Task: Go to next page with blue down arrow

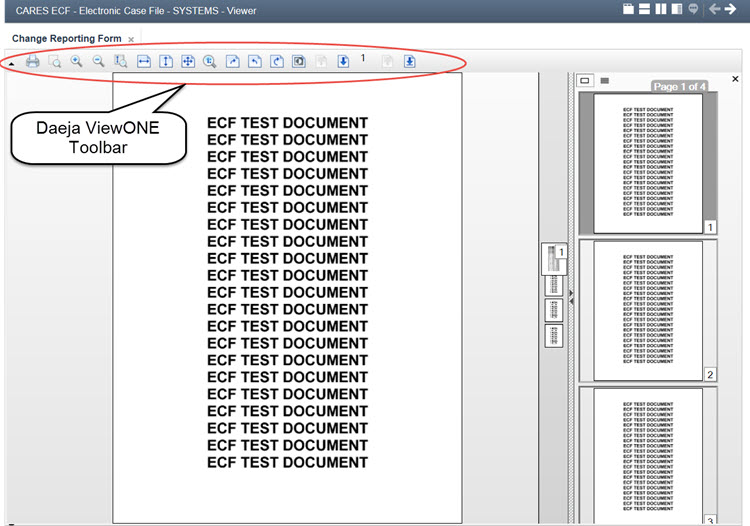Action: click(343, 62)
